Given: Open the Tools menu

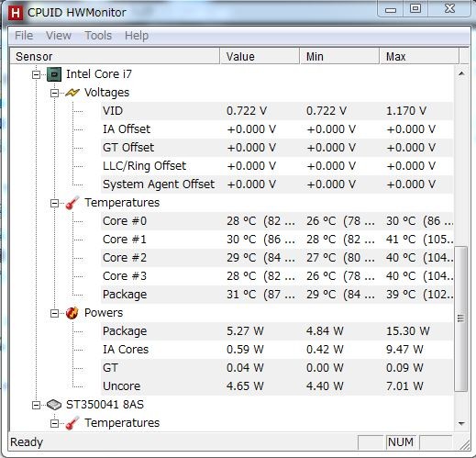Looking at the screenshot, I should click(98, 36).
